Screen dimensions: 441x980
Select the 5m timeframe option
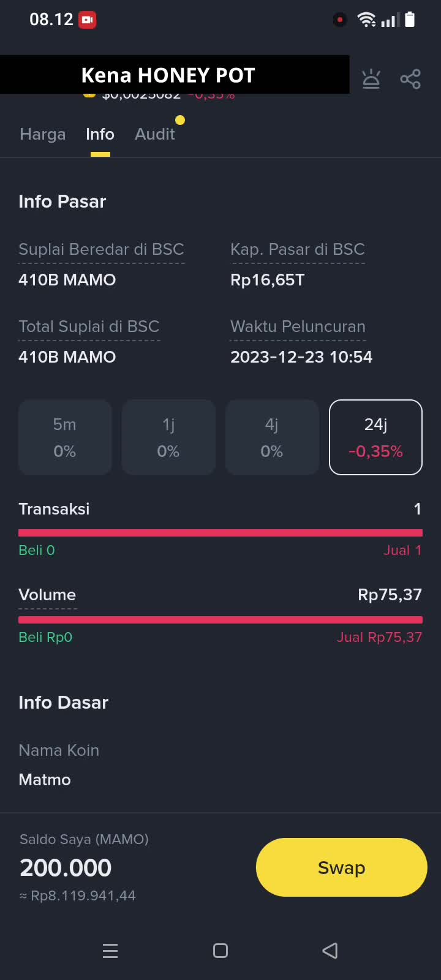point(65,437)
